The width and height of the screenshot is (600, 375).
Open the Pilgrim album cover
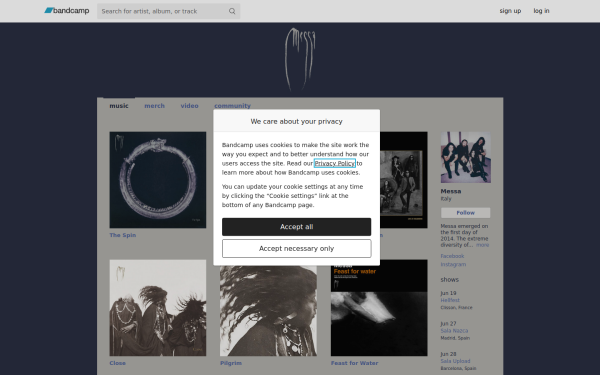[268, 311]
